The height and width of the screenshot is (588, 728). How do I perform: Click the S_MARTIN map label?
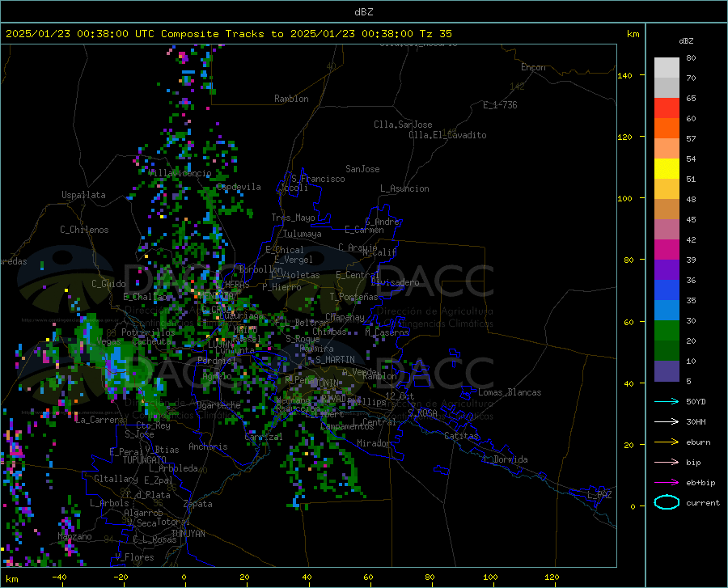pyautogui.click(x=335, y=360)
